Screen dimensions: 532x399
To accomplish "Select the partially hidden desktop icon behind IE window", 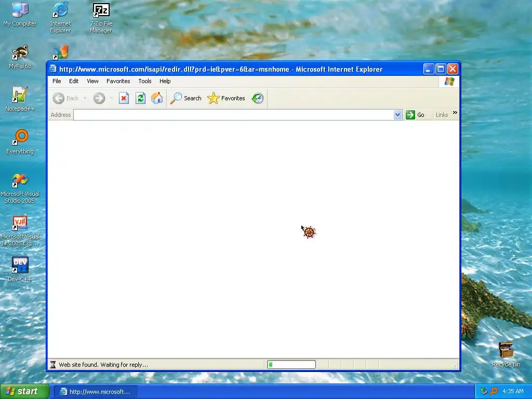I will [60, 52].
